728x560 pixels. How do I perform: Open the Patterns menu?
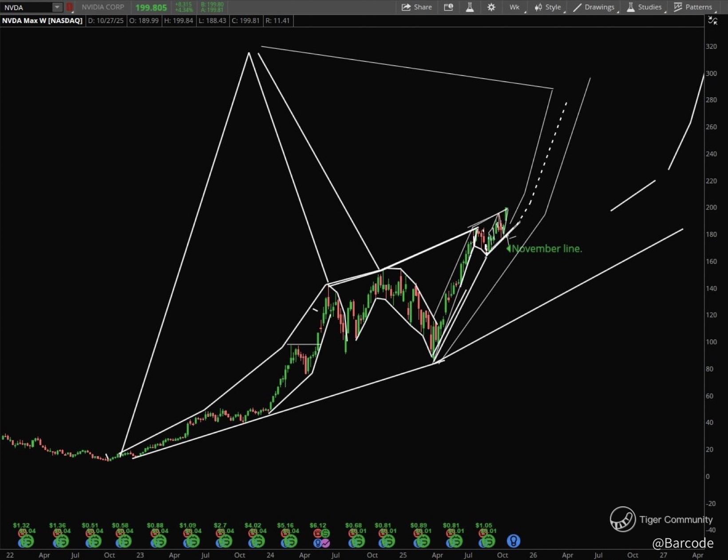(x=693, y=7)
